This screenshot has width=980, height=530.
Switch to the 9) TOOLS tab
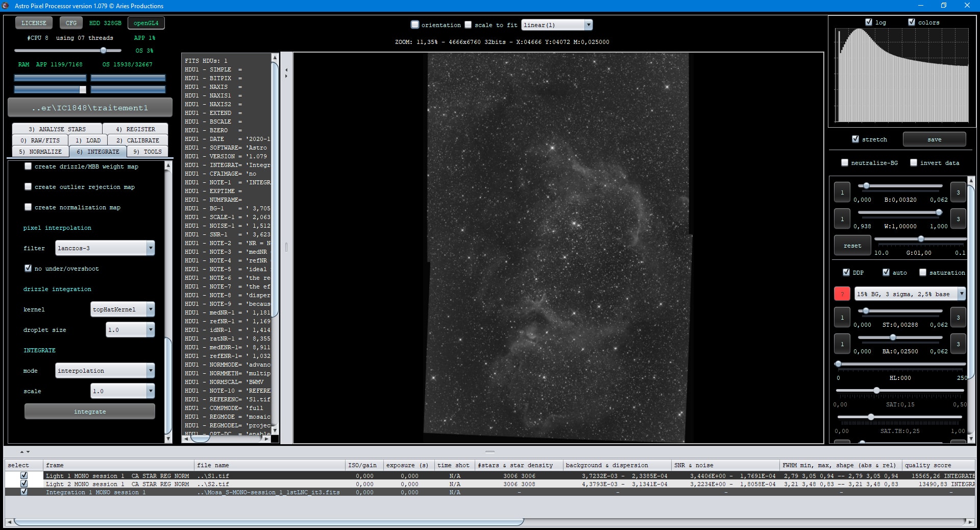(x=148, y=151)
